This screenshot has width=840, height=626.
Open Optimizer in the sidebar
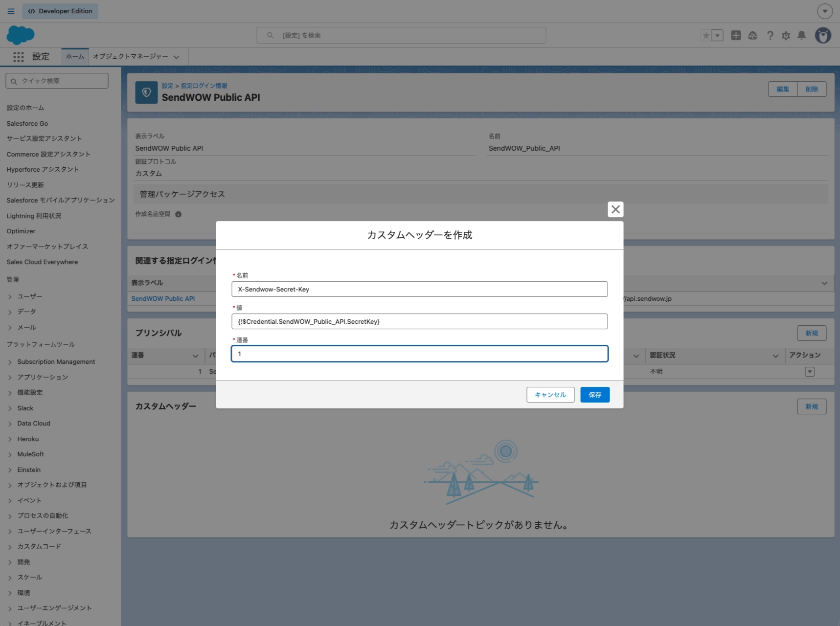[x=21, y=231]
